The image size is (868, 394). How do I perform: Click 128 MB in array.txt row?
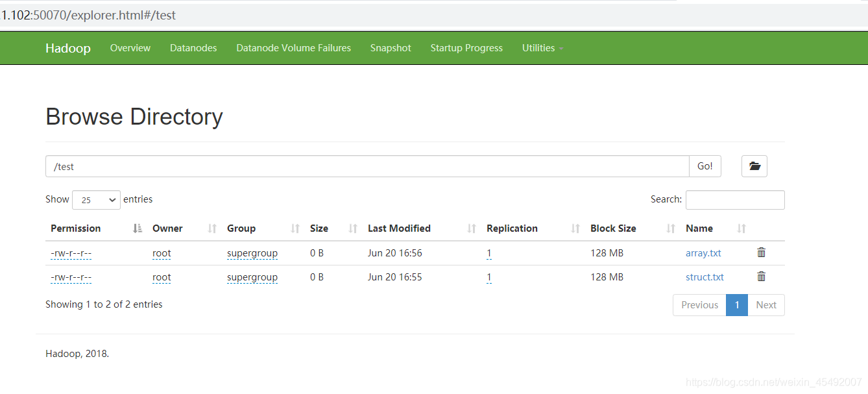tap(607, 253)
